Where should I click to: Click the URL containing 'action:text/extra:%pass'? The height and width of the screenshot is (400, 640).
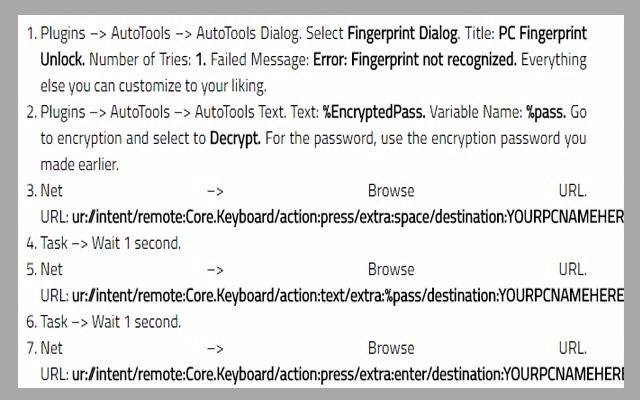(348, 296)
